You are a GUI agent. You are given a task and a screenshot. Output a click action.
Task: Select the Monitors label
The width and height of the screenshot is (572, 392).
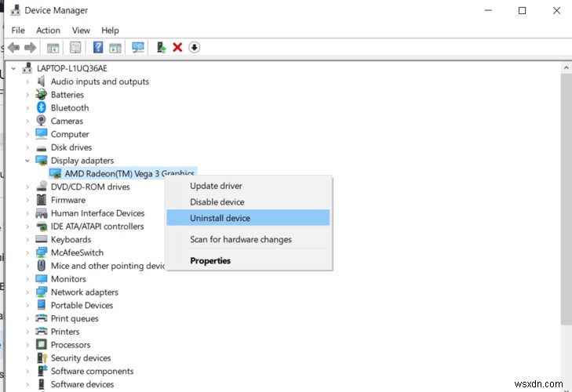68,279
